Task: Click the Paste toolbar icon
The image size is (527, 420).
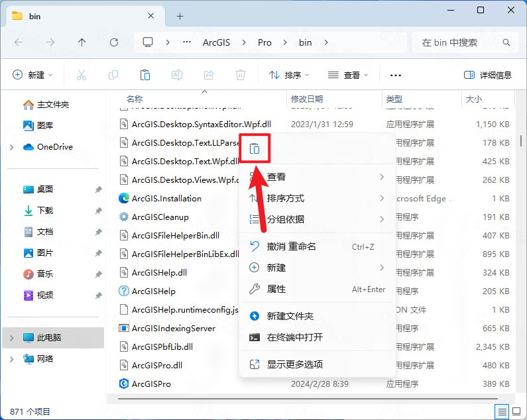Action: tap(145, 75)
